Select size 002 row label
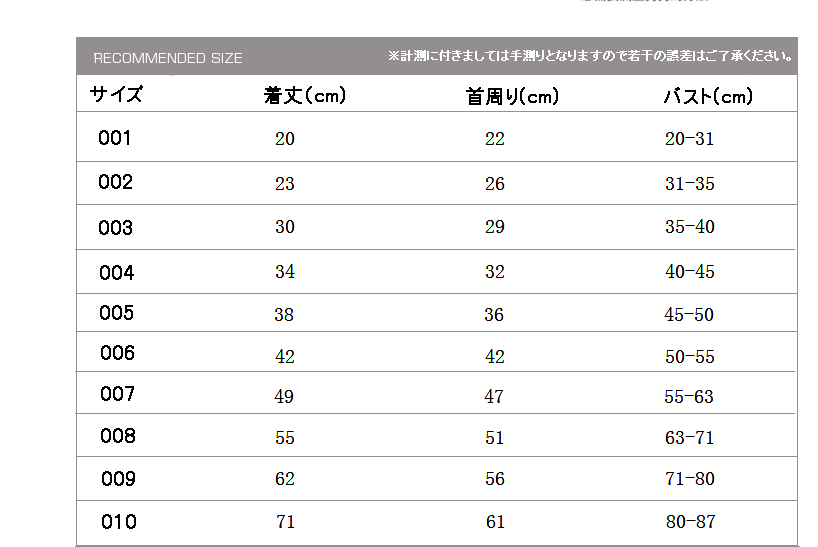The width and height of the screenshot is (818, 547). pyautogui.click(x=115, y=182)
